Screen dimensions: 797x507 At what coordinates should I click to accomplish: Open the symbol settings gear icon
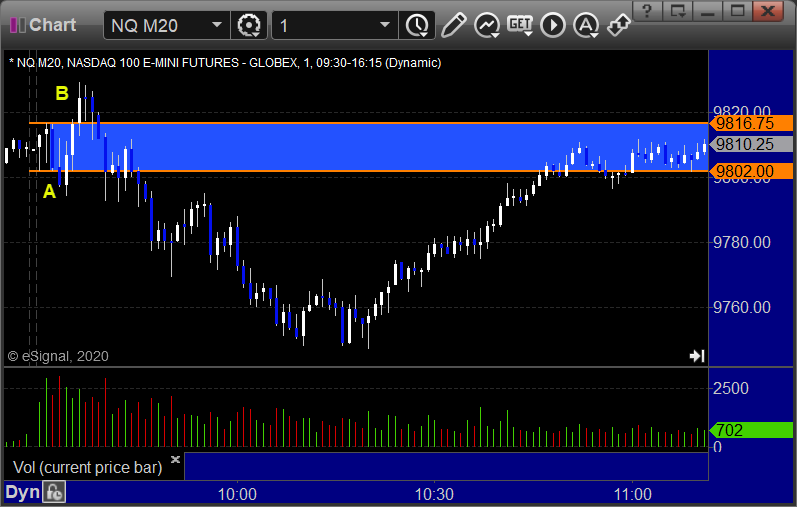click(x=249, y=25)
